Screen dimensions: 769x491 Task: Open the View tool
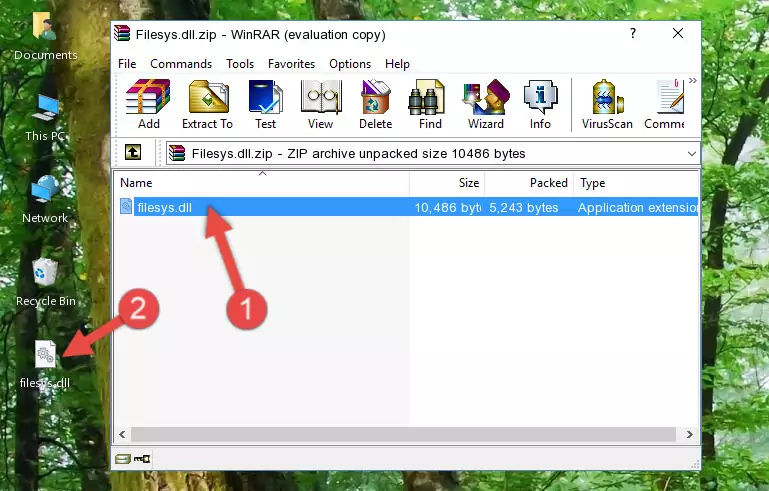321,104
